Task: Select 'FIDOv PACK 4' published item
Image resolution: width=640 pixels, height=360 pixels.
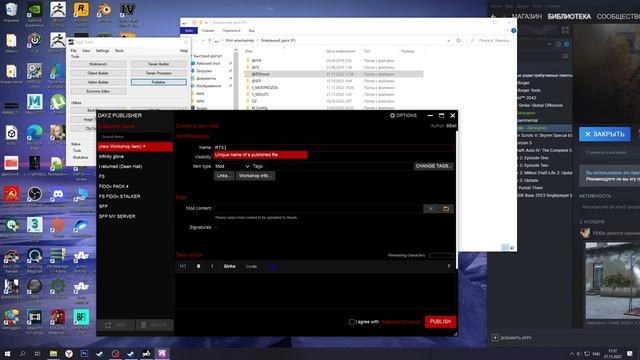Action: (135, 186)
